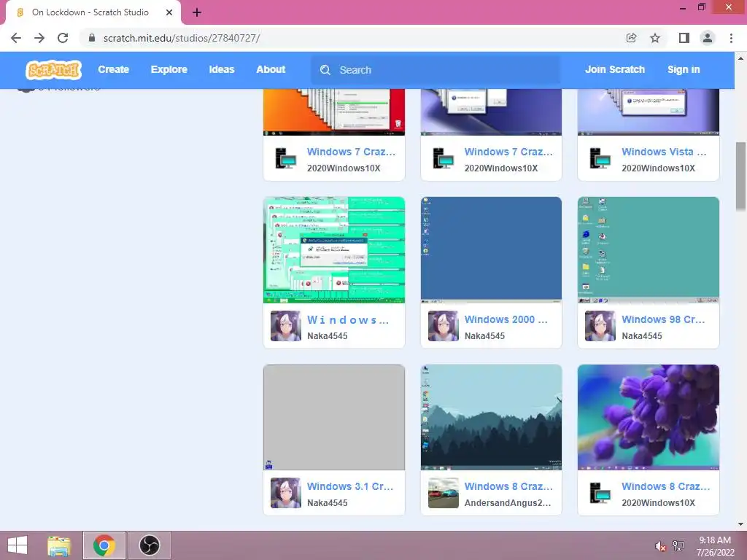Click the browser back arrow

tap(16, 38)
